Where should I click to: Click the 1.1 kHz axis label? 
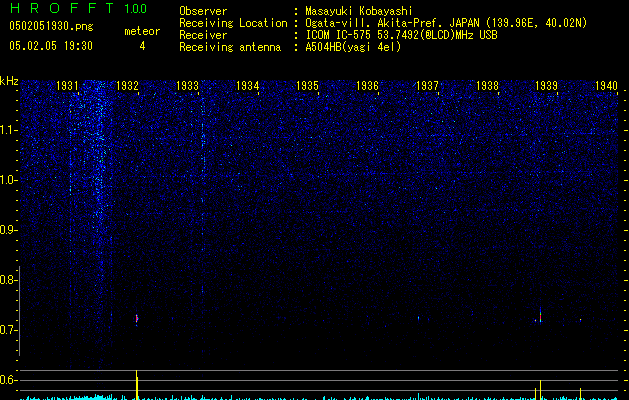[x=8, y=130]
